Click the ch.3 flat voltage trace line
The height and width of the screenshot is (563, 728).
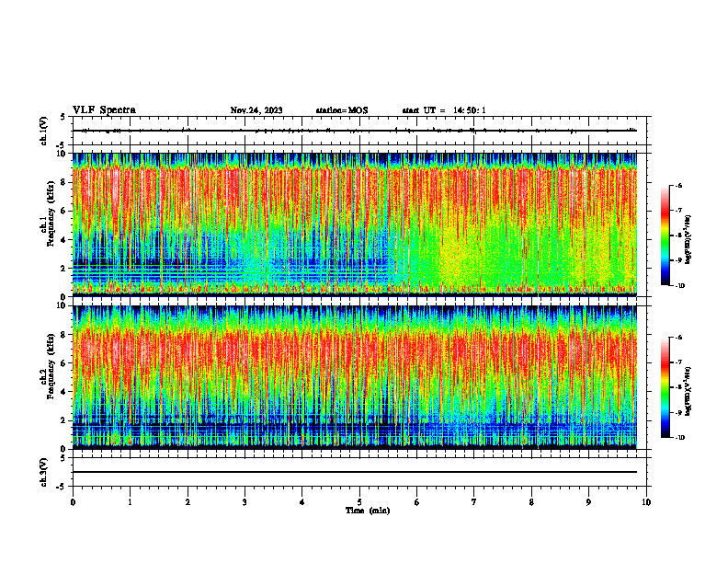pyautogui.click(x=355, y=472)
